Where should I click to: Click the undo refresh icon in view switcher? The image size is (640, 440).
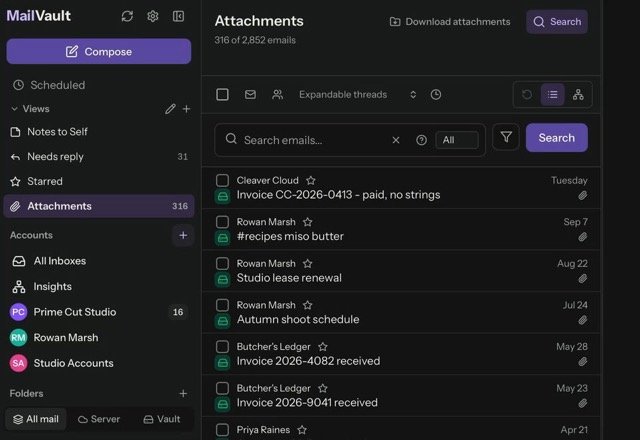click(x=527, y=95)
